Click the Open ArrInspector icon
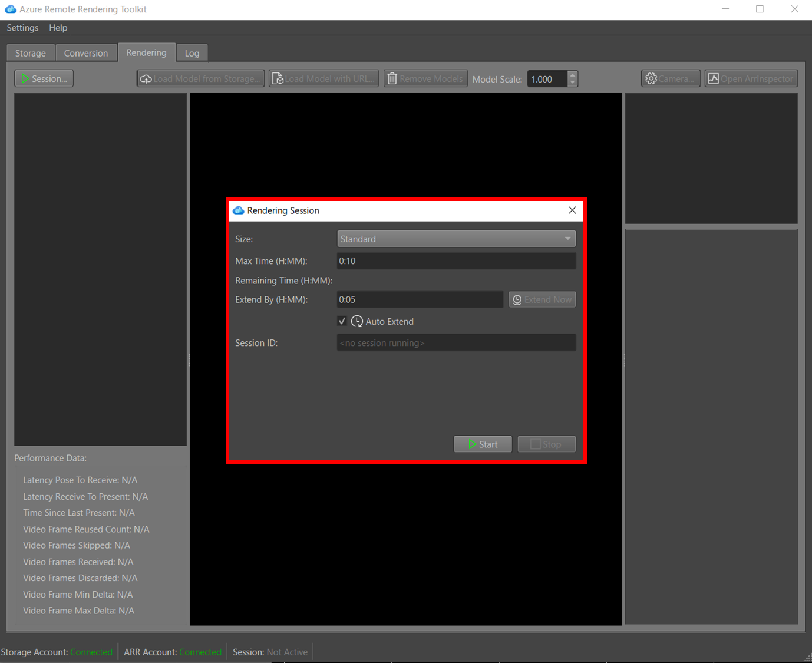The image size is (812, 663). [x=714, y=77]
